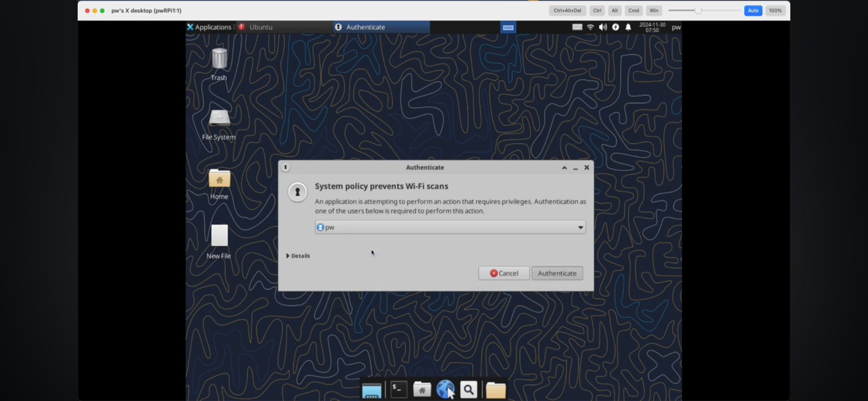Expand the Details section

(x=298, y=256)
